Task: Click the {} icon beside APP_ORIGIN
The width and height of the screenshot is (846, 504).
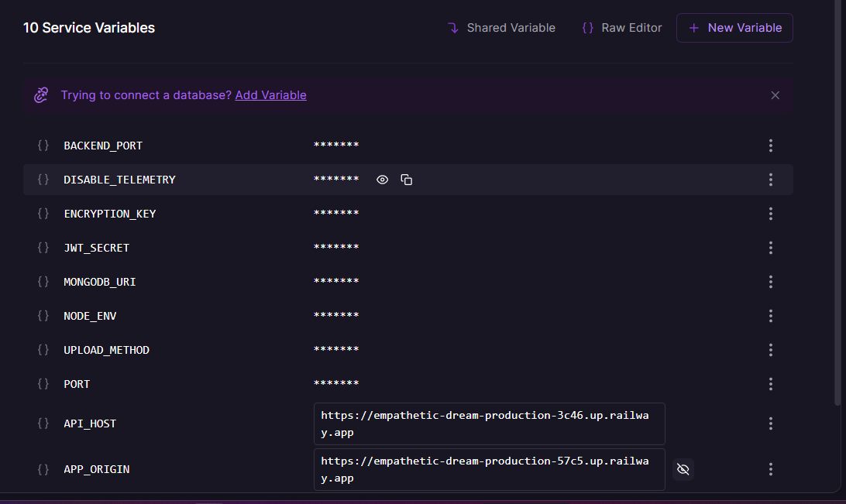Action: [x=43, y=469]
